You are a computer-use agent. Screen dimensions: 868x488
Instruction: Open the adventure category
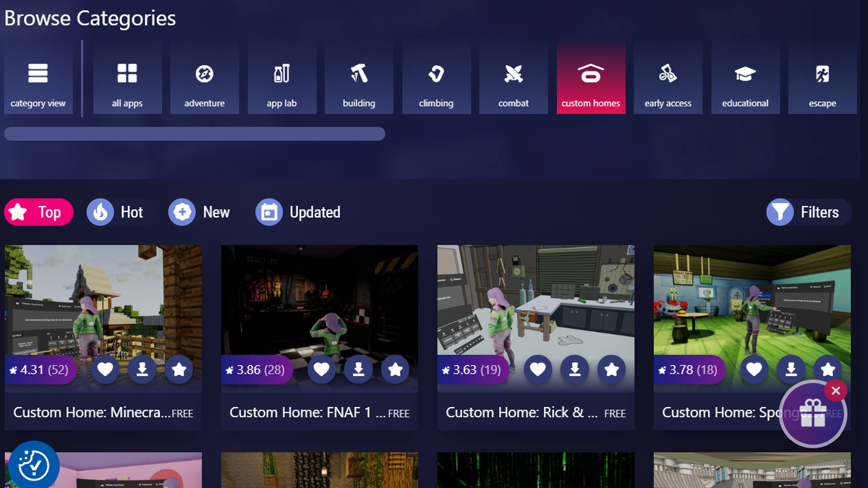point(205,77)
